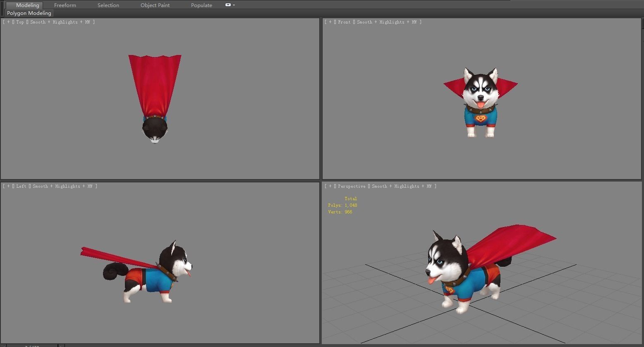
Task: Click the Front viewport name label
Action: tap(344, 22)
